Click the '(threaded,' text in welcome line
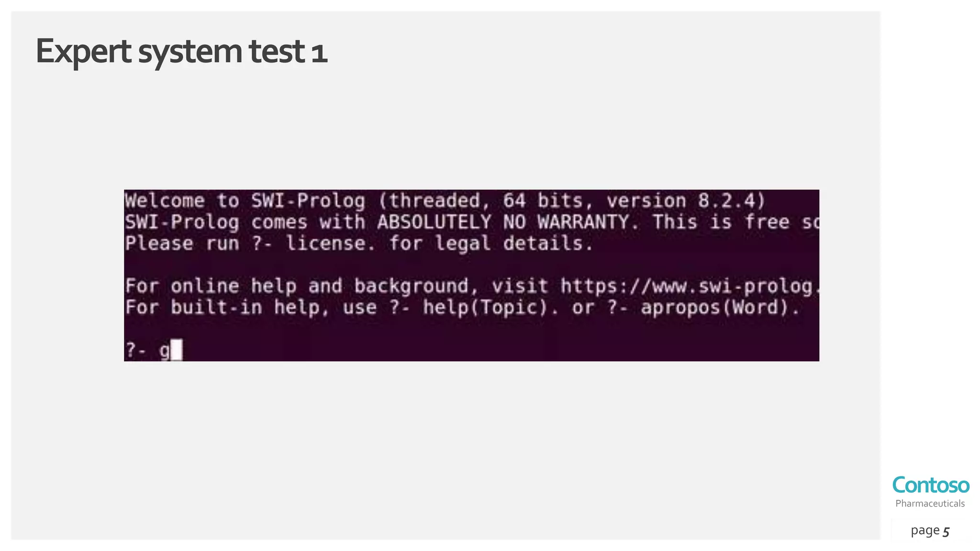Screen dimensions: 980x551 tap(434, 200)
